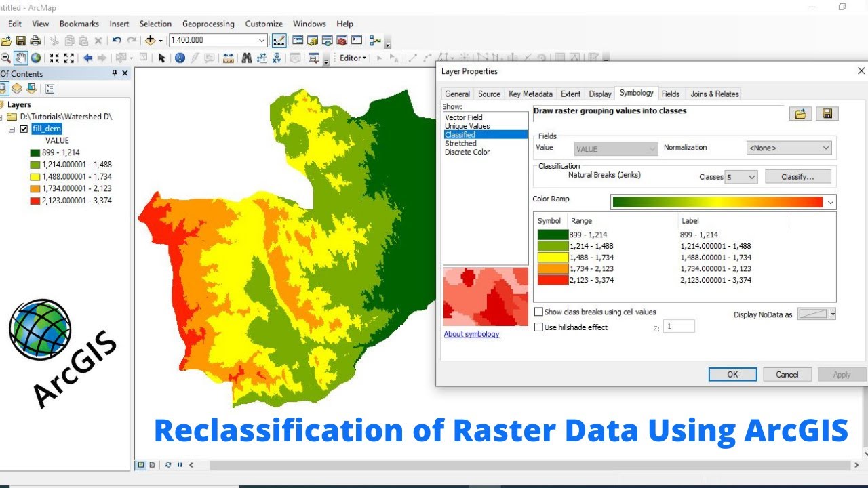Viewport: 868px width, 488px height.
Task: Toggle visibility of the fill_dem layer
Action: pyautogui.click(x=24, y=129)
